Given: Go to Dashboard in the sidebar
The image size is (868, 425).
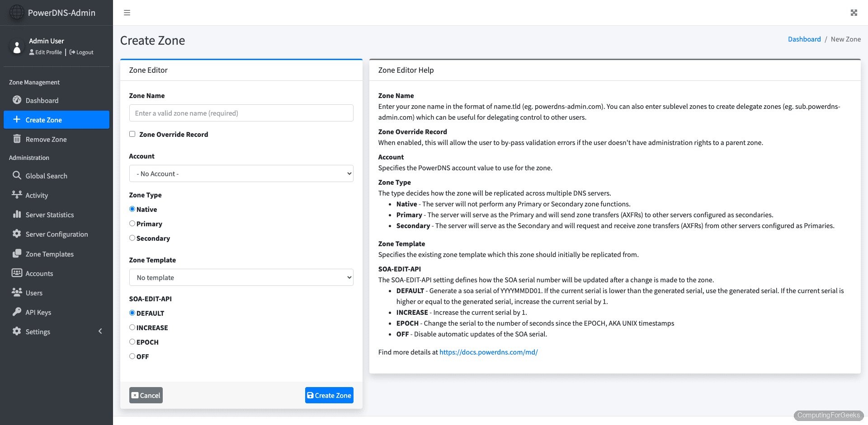Looking at the screenshot, I should (17, 100).
